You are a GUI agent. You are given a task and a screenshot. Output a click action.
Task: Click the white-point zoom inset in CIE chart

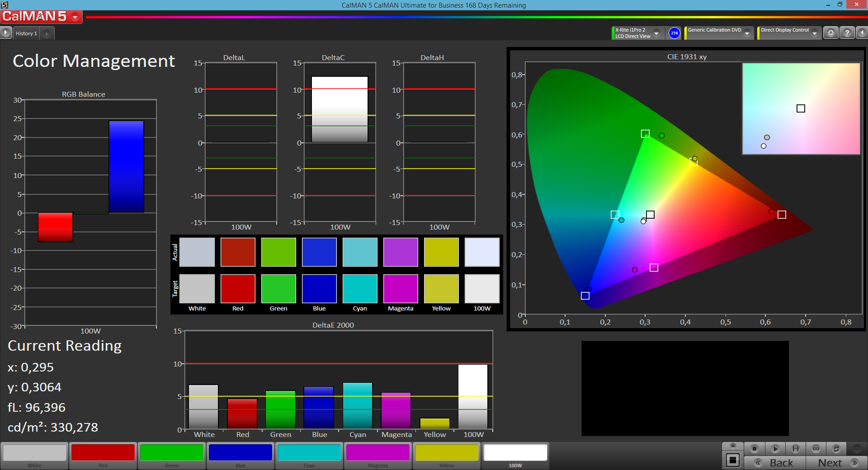(x=801, y=108)
